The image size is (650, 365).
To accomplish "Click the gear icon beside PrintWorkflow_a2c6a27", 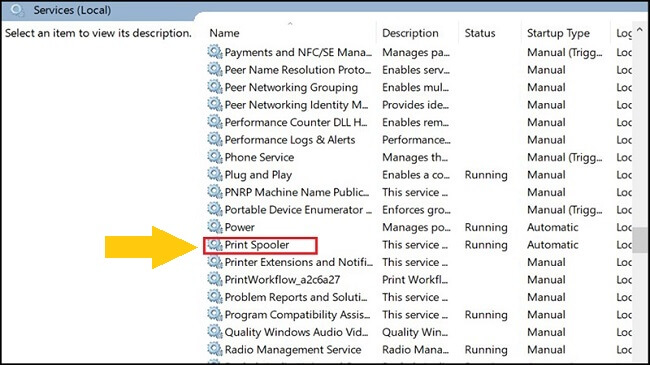I will (x=215, y=280).
